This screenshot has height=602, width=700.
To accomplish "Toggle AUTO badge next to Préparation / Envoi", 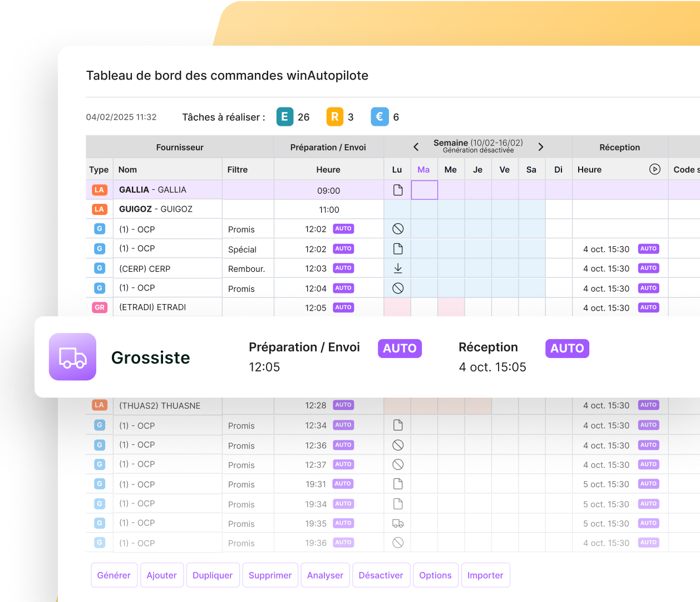I will tap(400, 349).
